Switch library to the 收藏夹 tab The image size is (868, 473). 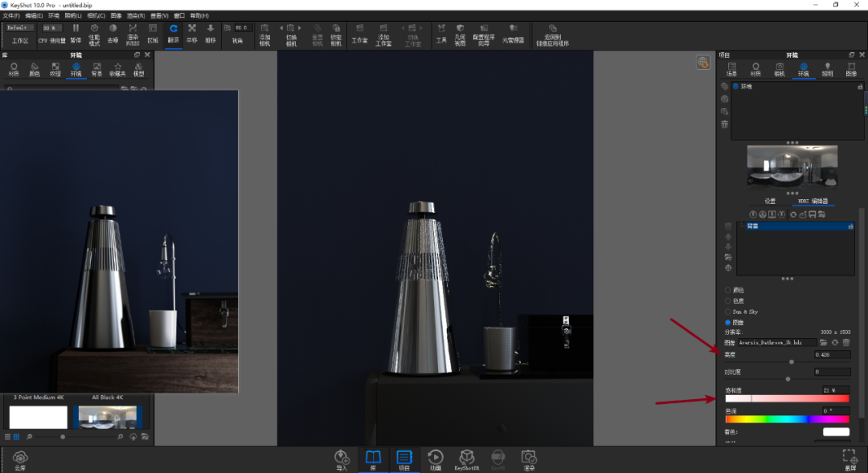tap(117, 70)
